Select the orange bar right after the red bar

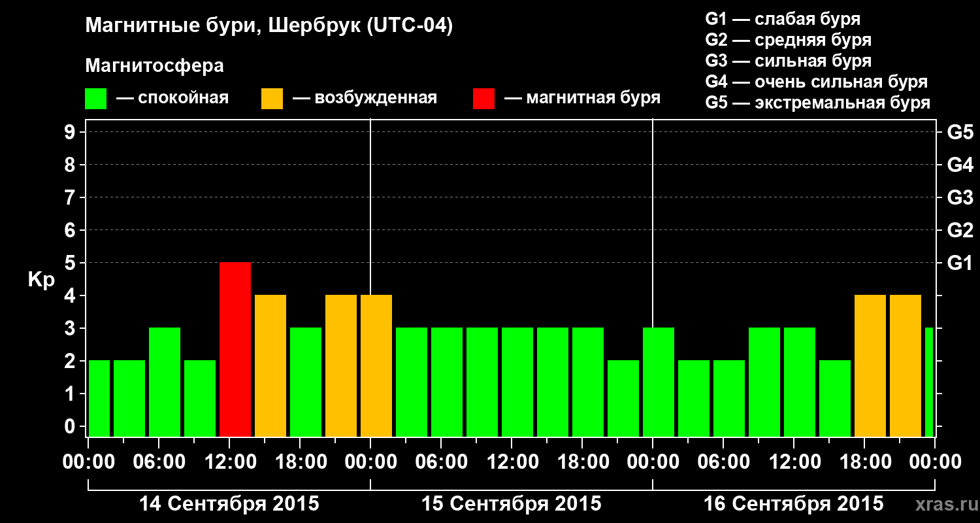(x=270, y=365)
